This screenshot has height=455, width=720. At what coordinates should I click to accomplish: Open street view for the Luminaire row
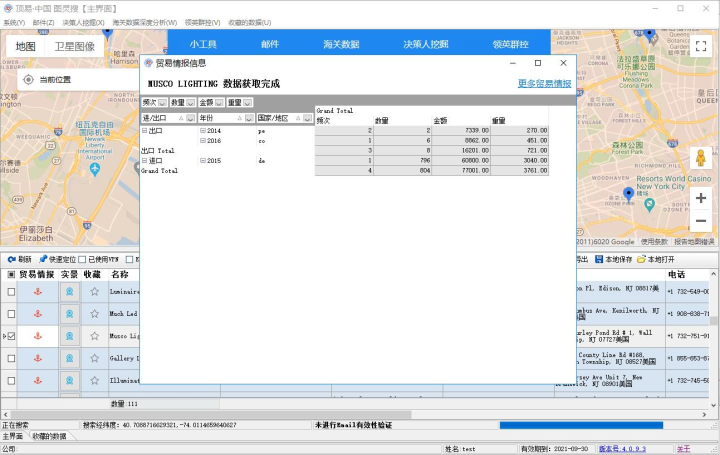[x=69, y=292]
